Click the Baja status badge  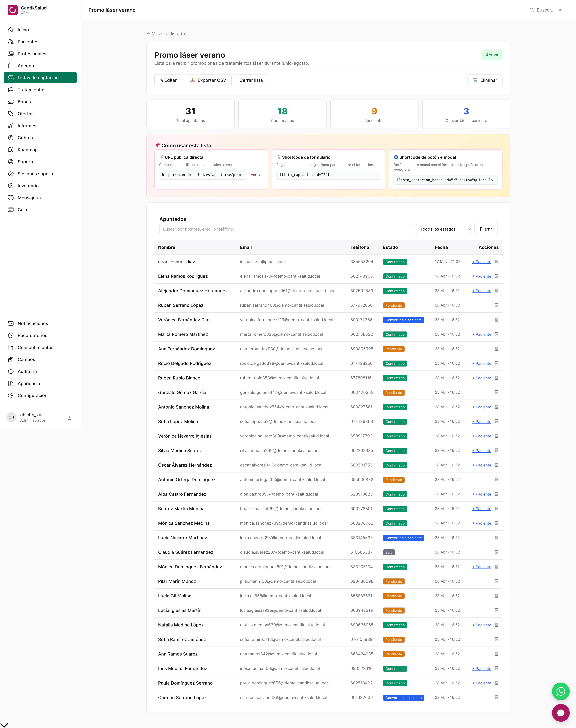click(389, 552)
